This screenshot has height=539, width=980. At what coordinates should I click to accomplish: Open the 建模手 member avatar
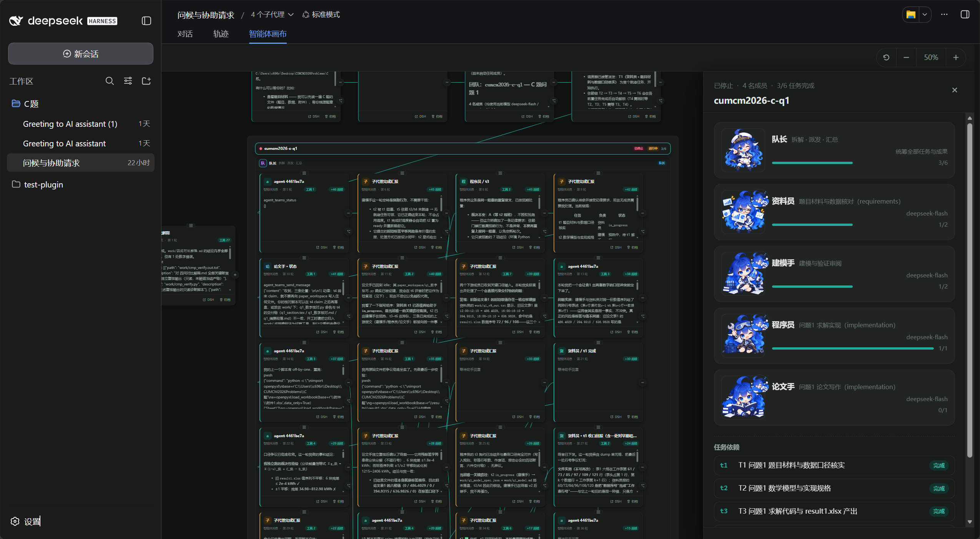point(743,274)
